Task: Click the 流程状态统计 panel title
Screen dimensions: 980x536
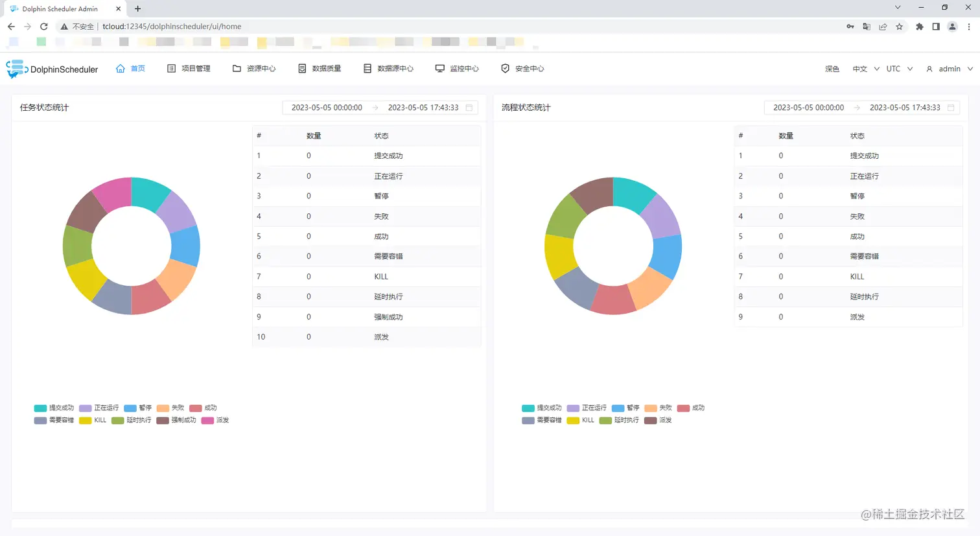Action: (x=526, y=108)
